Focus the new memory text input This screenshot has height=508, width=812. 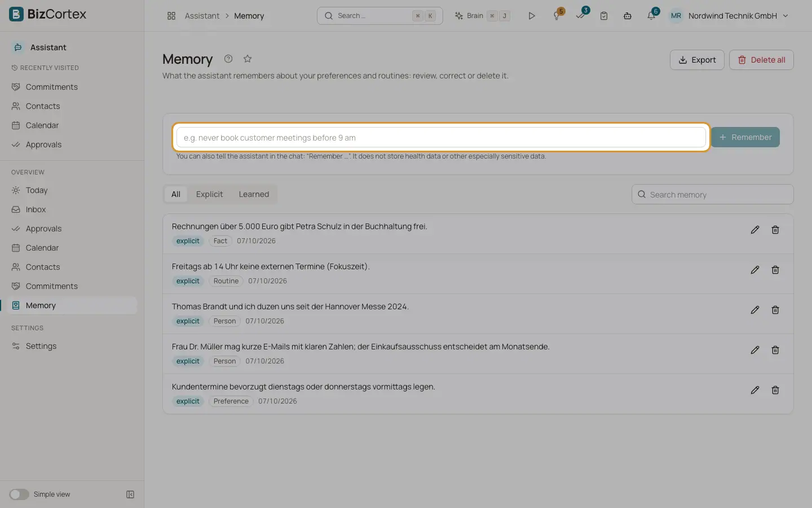pos(441,138)
